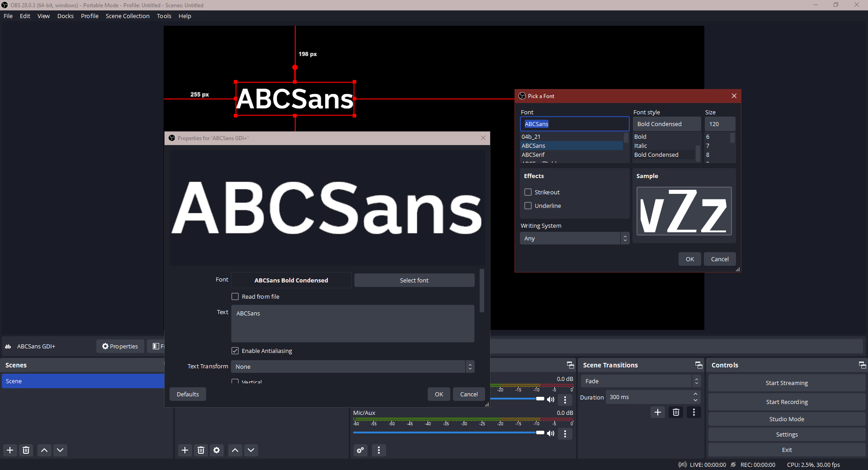Pop out the Controls dock
Viewport: 868px width, 470px height.
(862, 365)
